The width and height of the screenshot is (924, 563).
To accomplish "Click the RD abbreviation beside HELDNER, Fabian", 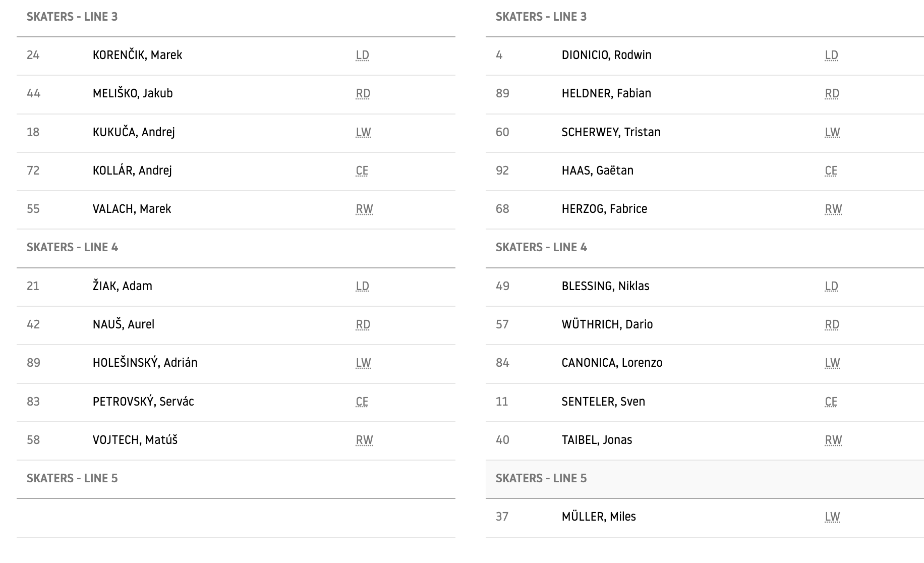I will 832,93.
